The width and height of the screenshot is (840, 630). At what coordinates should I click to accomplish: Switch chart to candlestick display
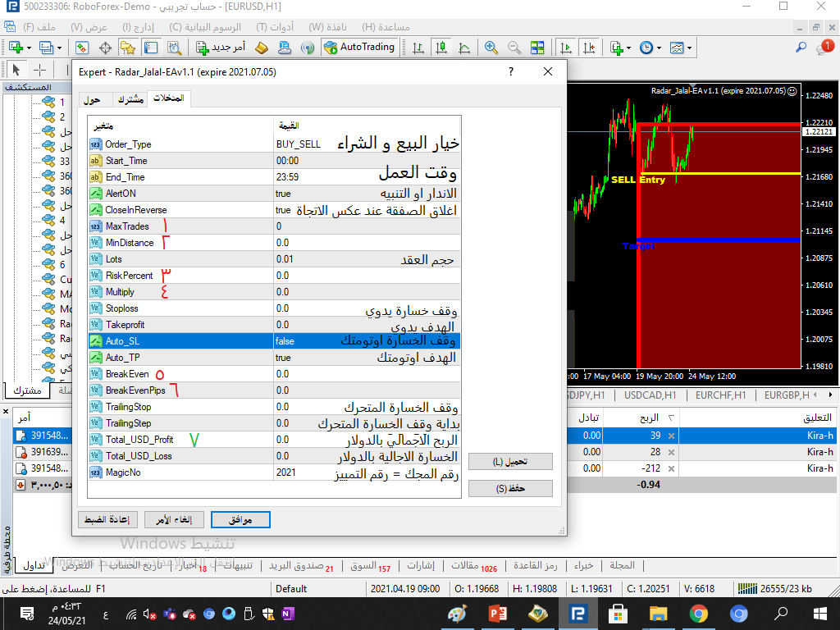point(442,48)
